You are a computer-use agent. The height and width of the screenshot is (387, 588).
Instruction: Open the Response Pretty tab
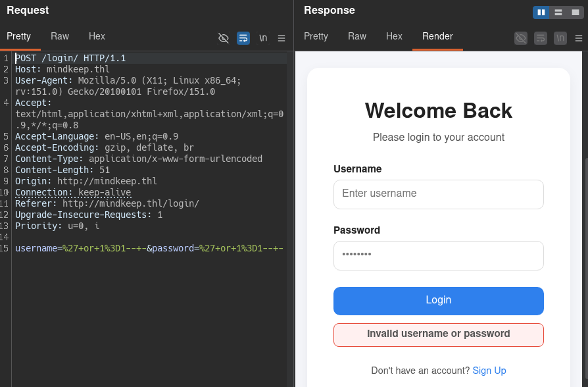tap(316, 36)
